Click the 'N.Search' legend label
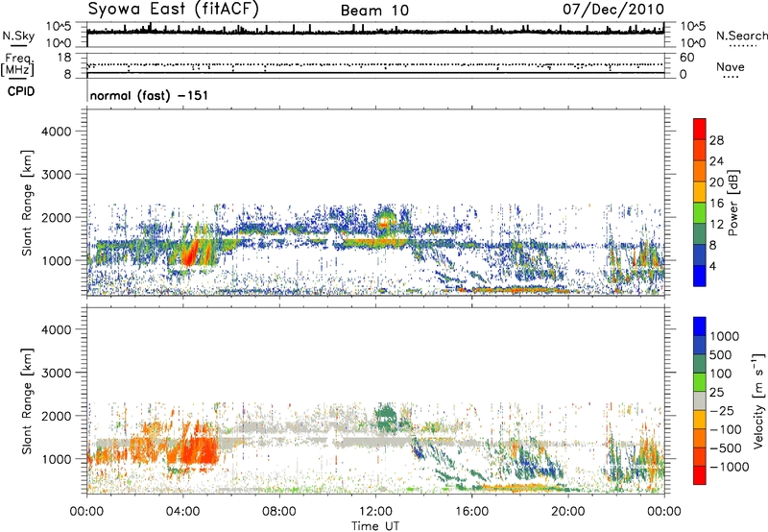768x532 pixels. 741,36
